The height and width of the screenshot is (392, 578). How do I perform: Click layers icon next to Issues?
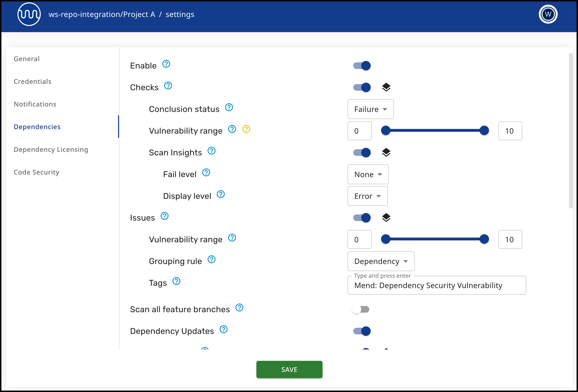tap(386, 218)
